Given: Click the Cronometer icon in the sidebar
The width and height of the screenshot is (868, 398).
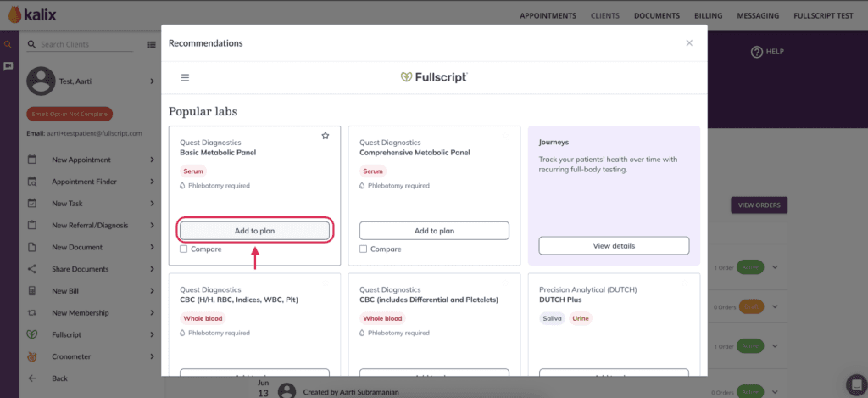Looking at the screenshot, I should [x=32, y=356].
